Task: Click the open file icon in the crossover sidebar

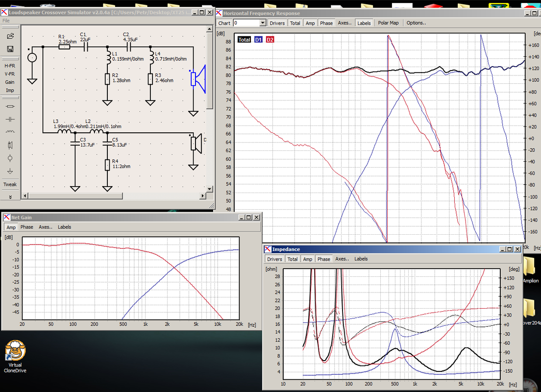Action: 10,36
